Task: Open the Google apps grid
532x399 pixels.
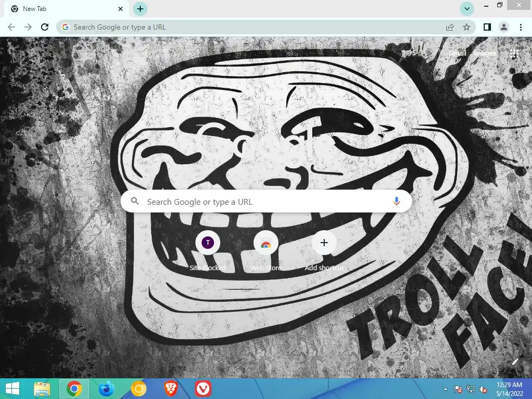Action: coord(514,54)
